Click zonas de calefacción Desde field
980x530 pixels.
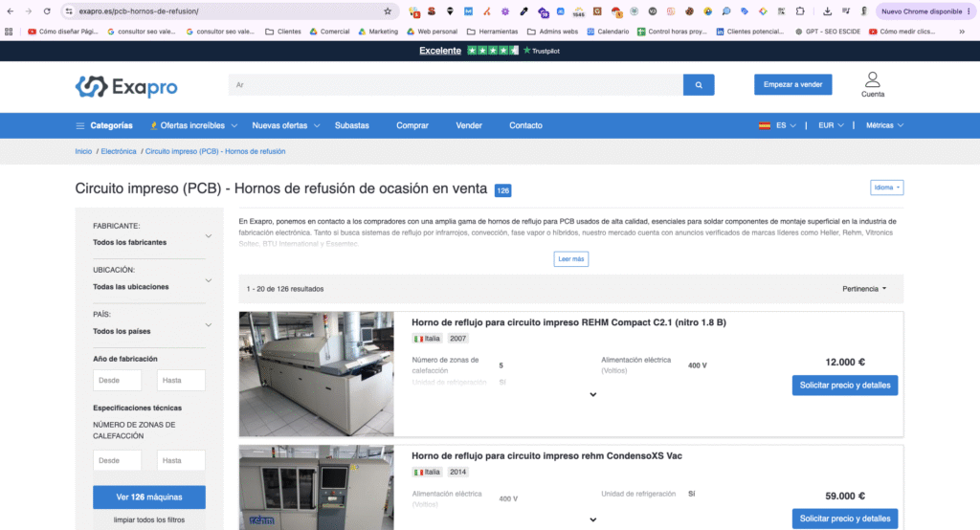pyautogui.click(x=118, y=460)
